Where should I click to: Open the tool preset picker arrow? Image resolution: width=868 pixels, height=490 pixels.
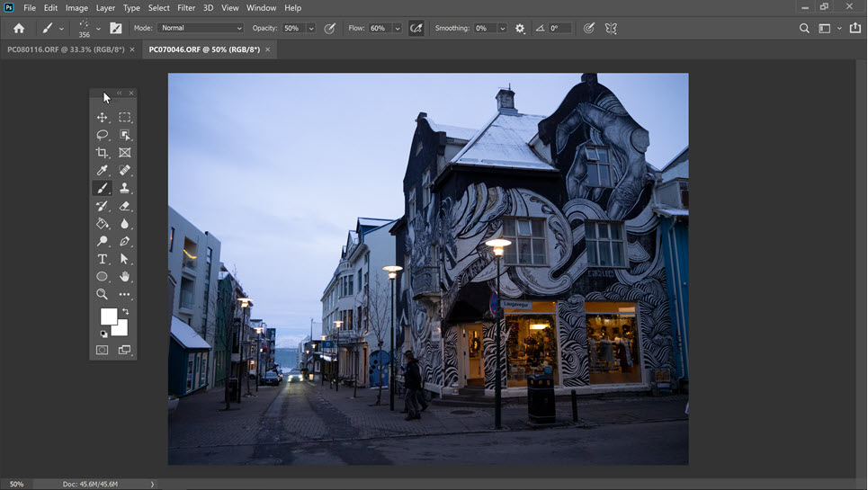coord(61,28)
